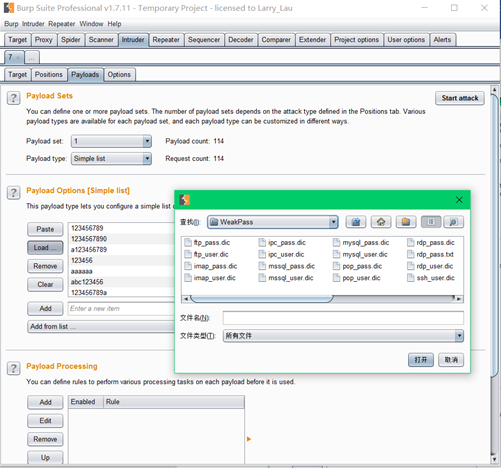This screenshot has width=501, height=468.
Task: Switch file dialog to details view icon
Action: 454,222
